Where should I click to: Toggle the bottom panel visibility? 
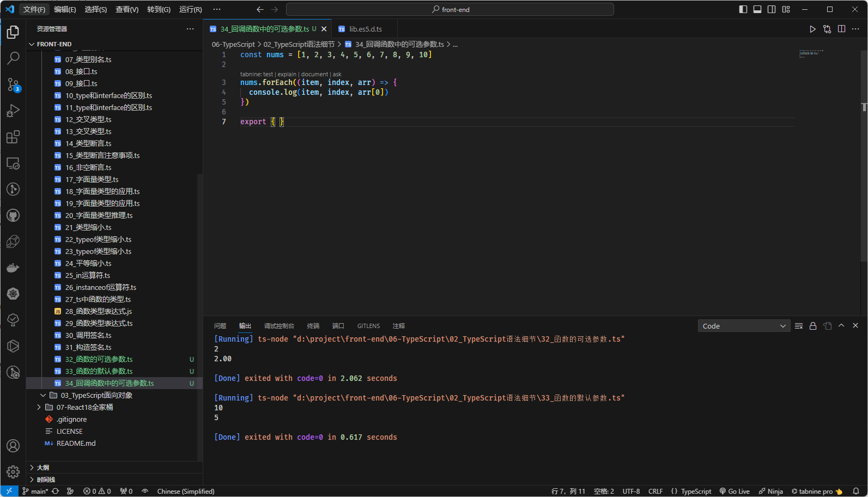(x=757, y=9)
